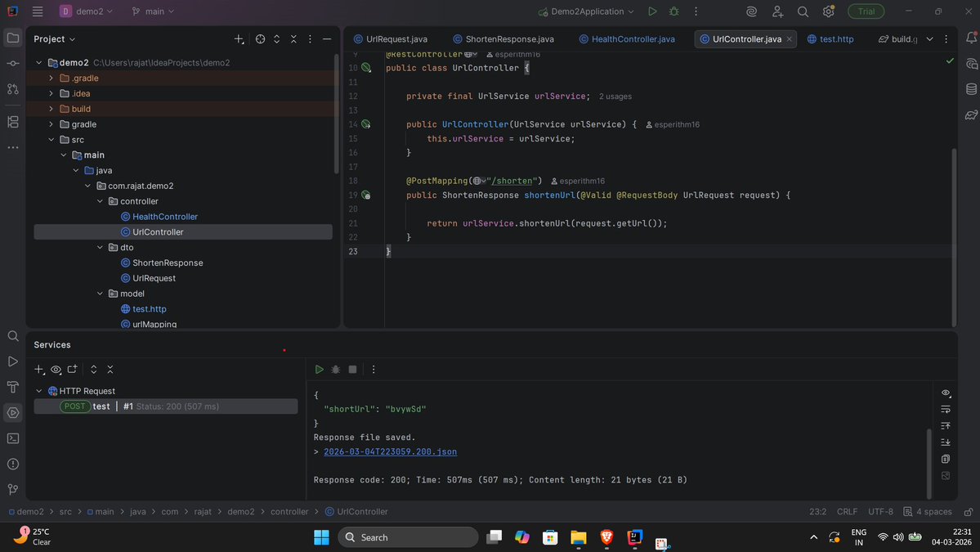Open the Build hammer tool window icon
This screenshot has height=552, width=980.
click(12, 387)
